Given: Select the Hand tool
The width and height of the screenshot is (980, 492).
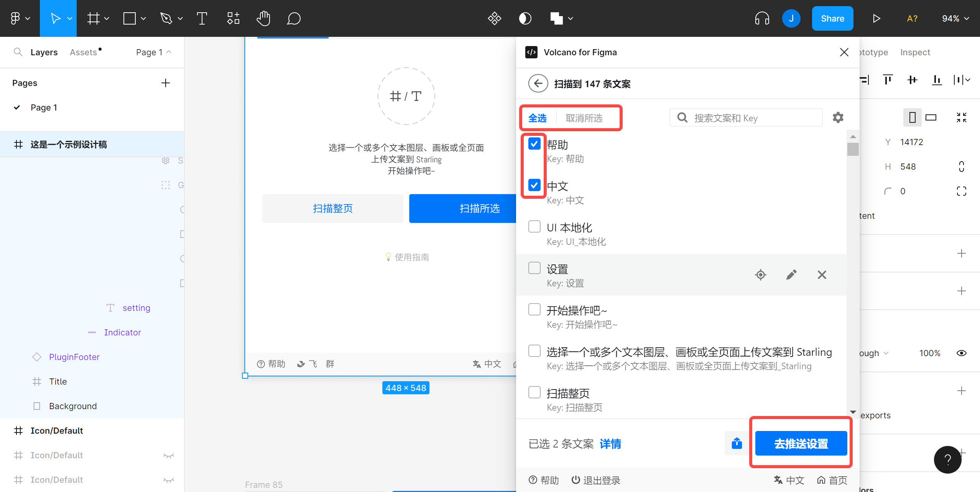Looking at the screenshot, I should pyautogui.click(x=263, y=18).
